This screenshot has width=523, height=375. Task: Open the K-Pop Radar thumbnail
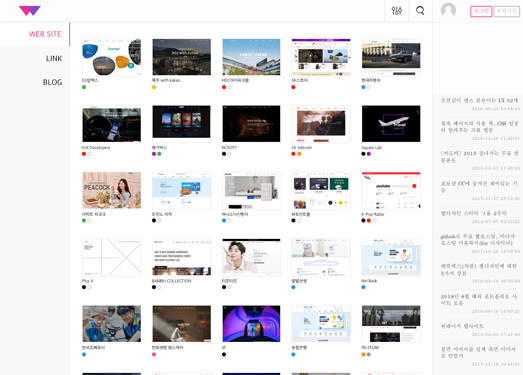(x=391, y=191)
